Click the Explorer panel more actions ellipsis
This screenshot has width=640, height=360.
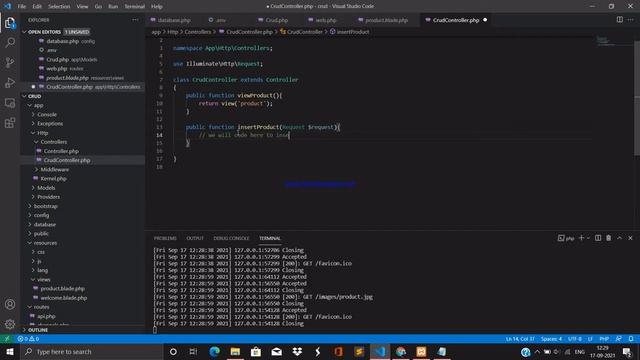tap(135, 20)
